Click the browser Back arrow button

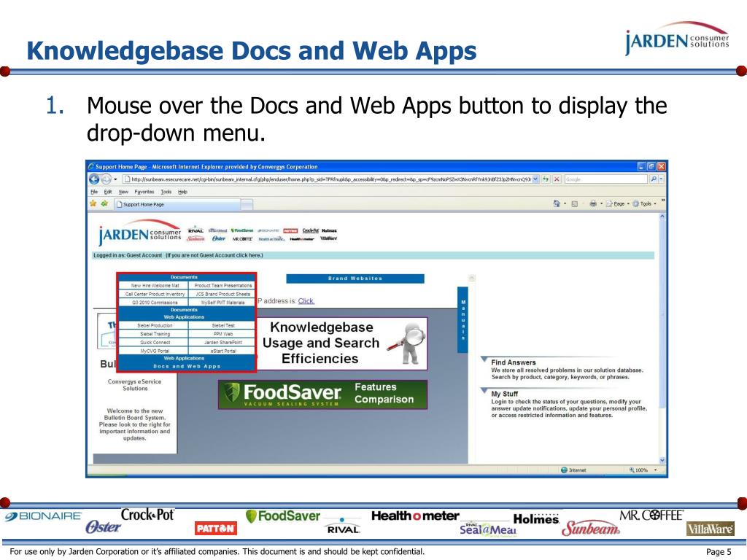tap(94, 179)
